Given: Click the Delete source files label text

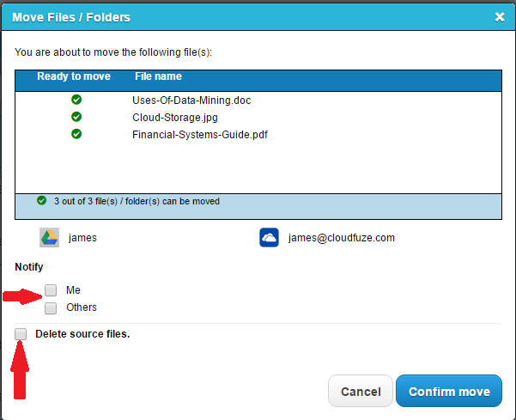Looking at the screenshot, I should pos(82,334).
